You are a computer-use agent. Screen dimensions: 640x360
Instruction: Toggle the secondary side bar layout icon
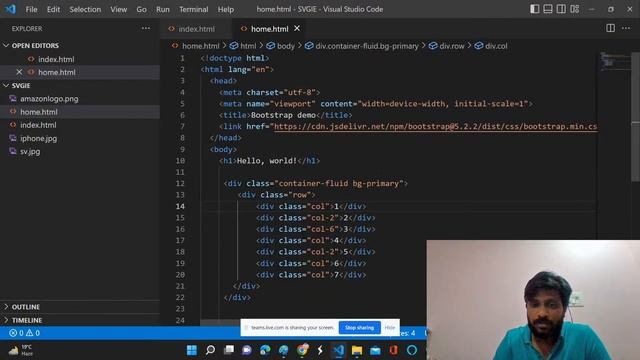(561, 9)
